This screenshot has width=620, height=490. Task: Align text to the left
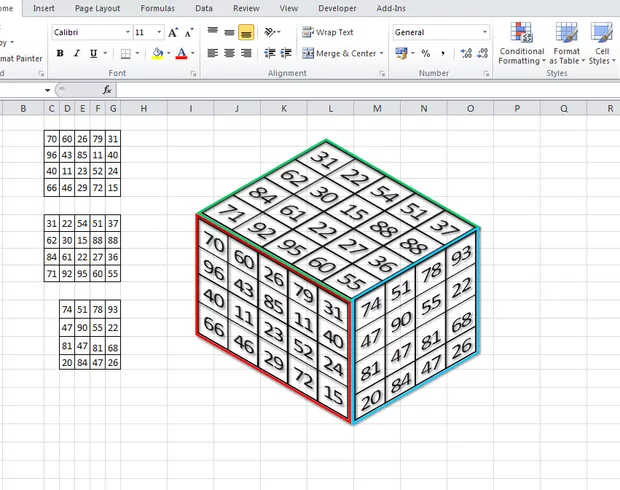[212, 53]
